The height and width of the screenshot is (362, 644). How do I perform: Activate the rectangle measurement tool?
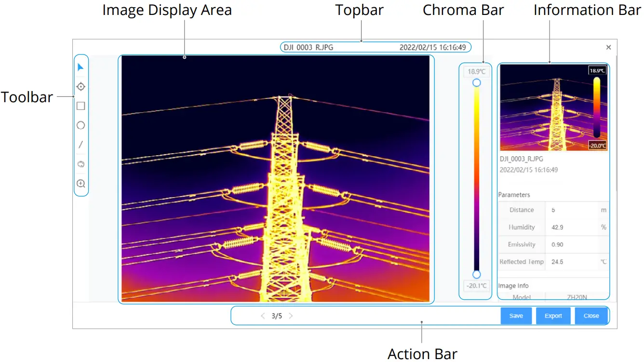point(80,106)
